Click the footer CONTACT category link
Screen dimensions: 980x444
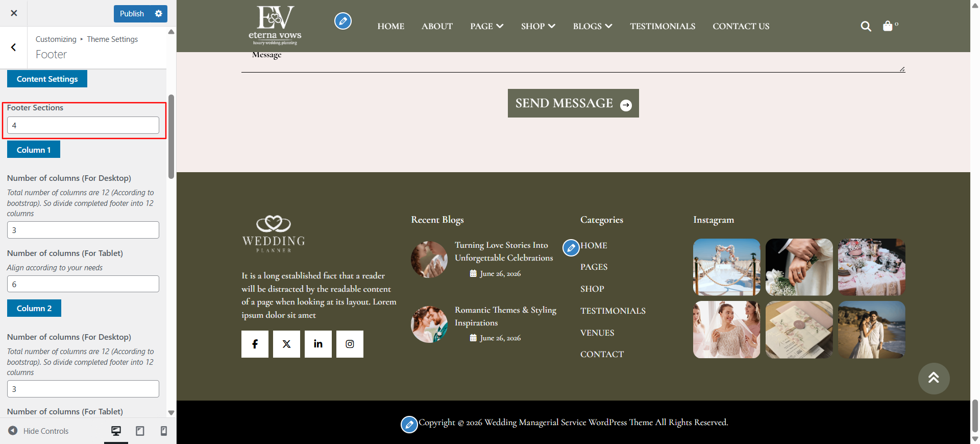pos(602,354)
